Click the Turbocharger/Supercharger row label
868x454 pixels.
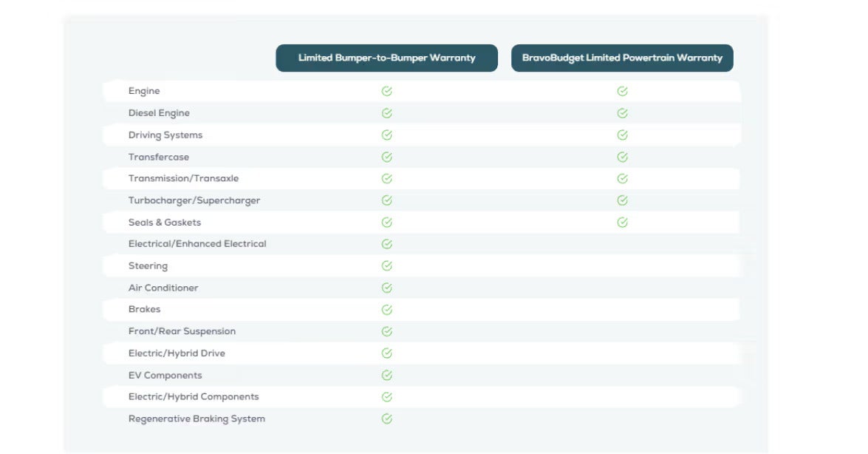[x=194, y=200]
